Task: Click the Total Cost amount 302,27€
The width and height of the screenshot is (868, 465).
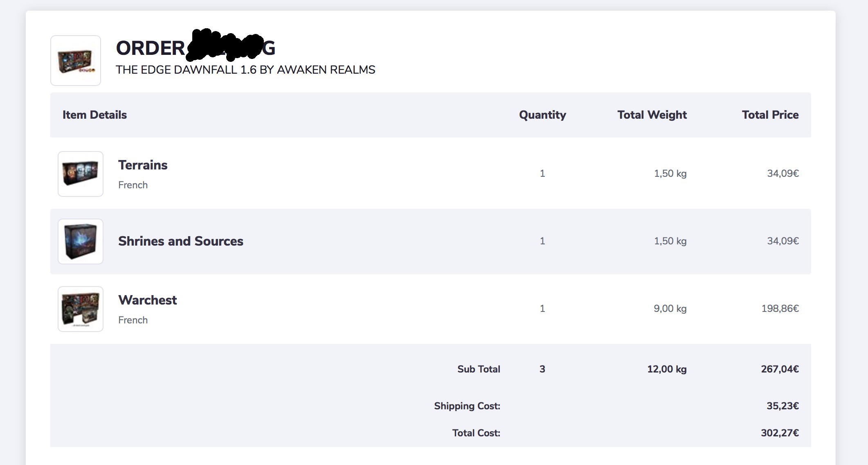Action: click(780, 433)
